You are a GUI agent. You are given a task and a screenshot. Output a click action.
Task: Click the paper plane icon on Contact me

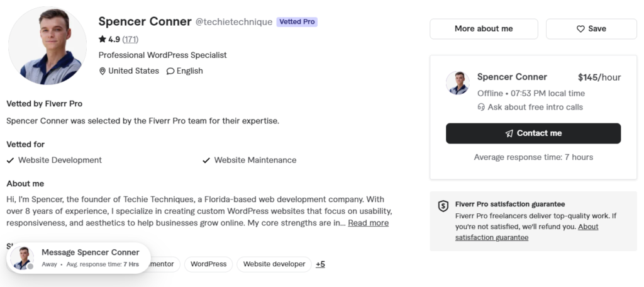(x=509, y=133)
